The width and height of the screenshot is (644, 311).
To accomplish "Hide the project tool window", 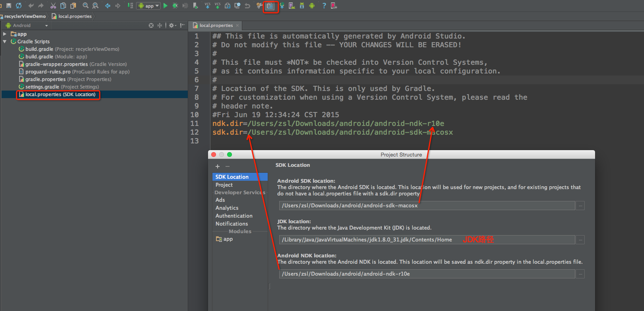I will (x=182, y=25).
